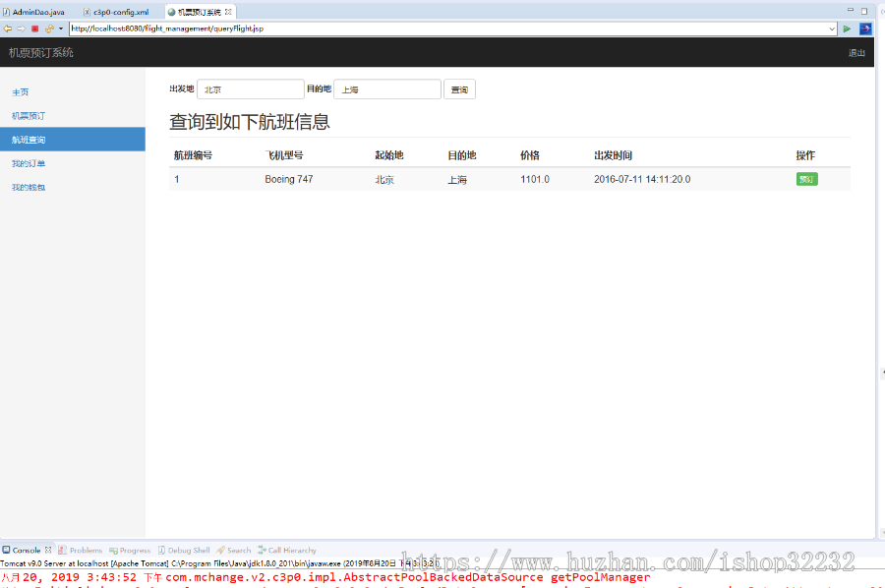Click inside the 出发地 departure input field
Viewport: 885px width, 588px height.
pyautogui.click(x=250, y=88)
